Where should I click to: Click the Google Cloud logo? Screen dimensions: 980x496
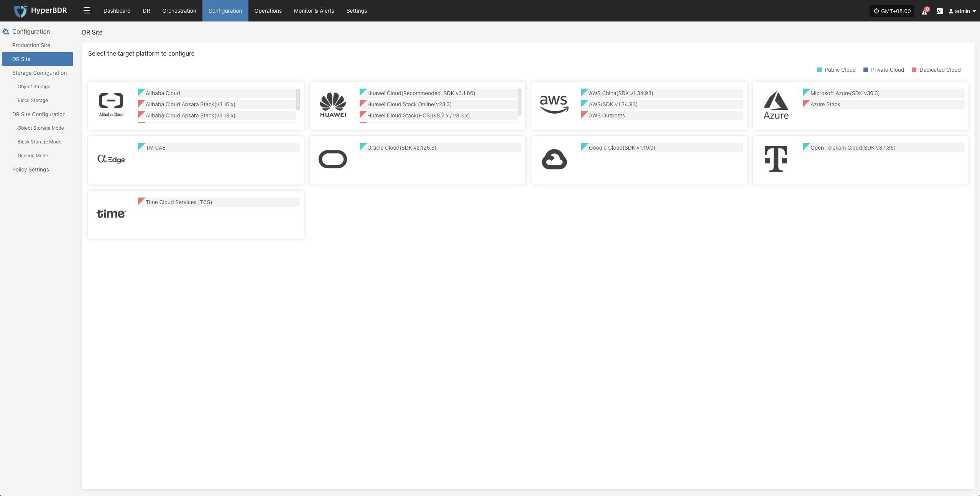[554, 159]
